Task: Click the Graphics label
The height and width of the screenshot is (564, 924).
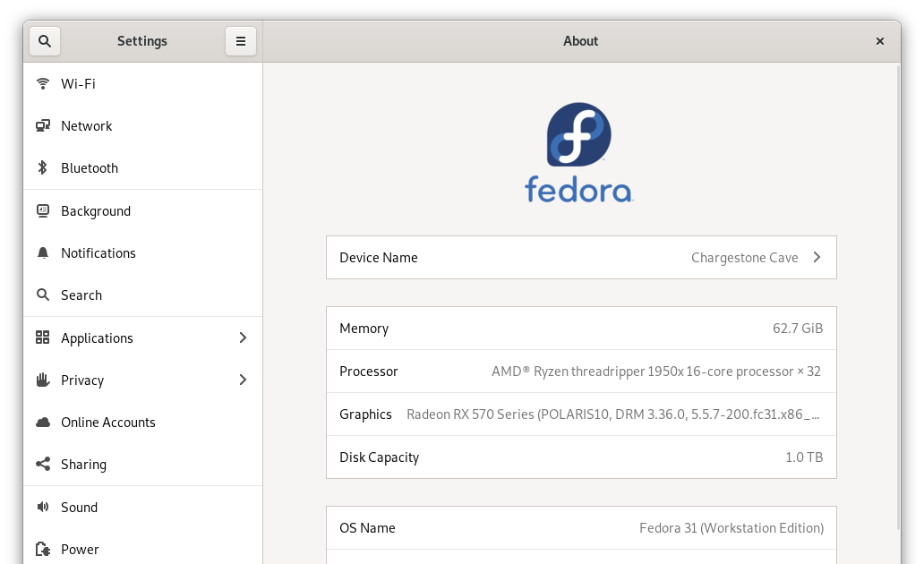Action: pos(365,414)
